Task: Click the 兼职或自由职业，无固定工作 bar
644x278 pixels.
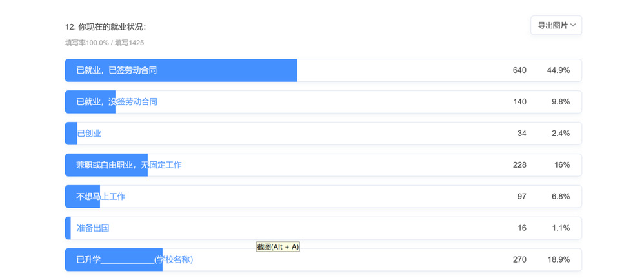Action: pyautogui.click(x=323, y=165)
